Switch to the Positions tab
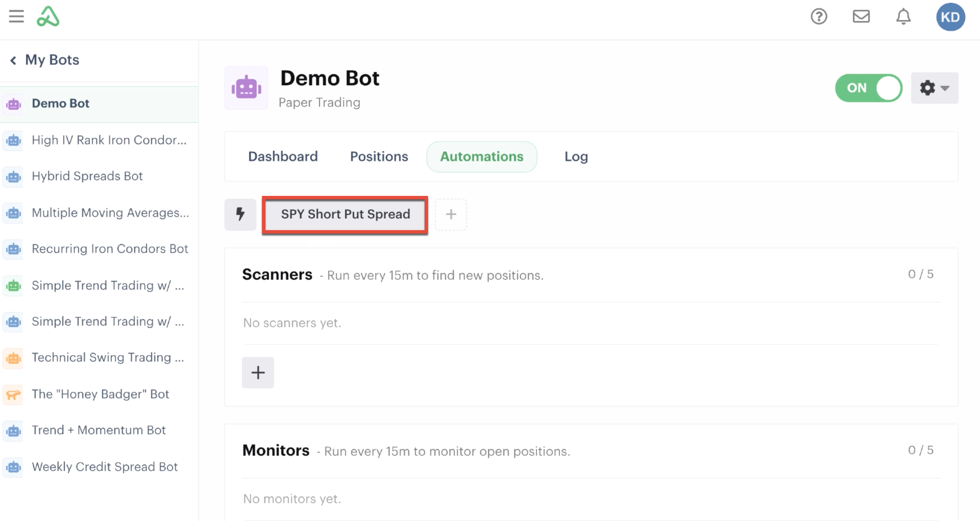 click(x=379, y=156)
